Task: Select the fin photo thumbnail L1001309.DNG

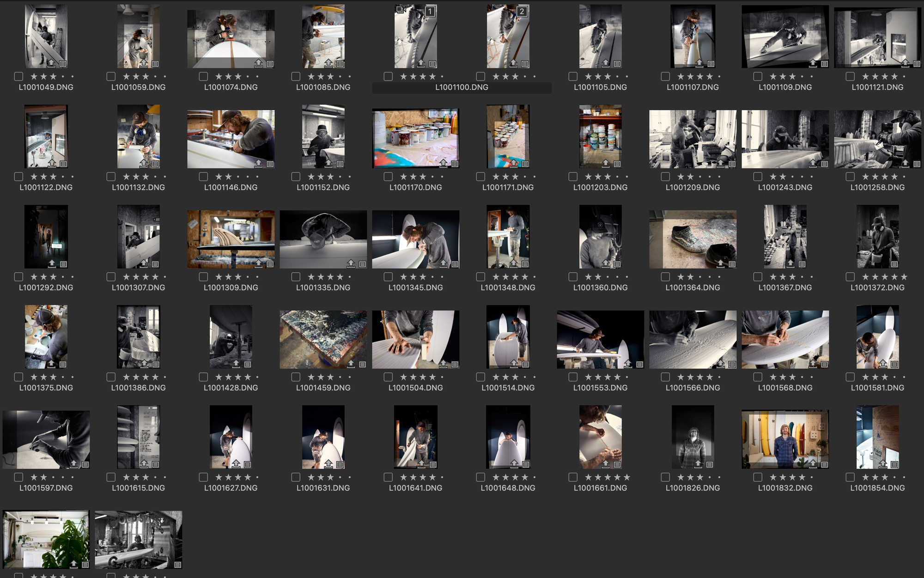Action: coord(231,239)
